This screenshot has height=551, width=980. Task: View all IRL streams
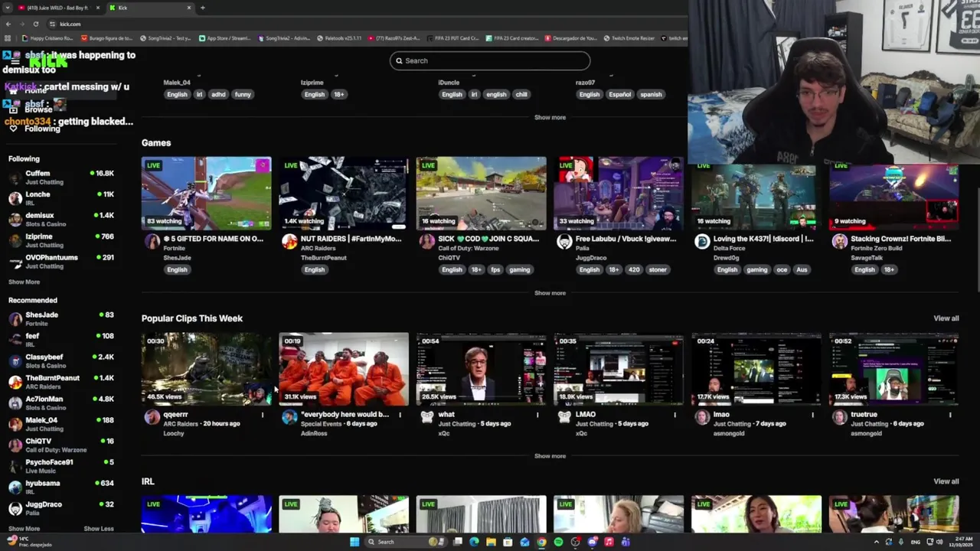(946, 481)
